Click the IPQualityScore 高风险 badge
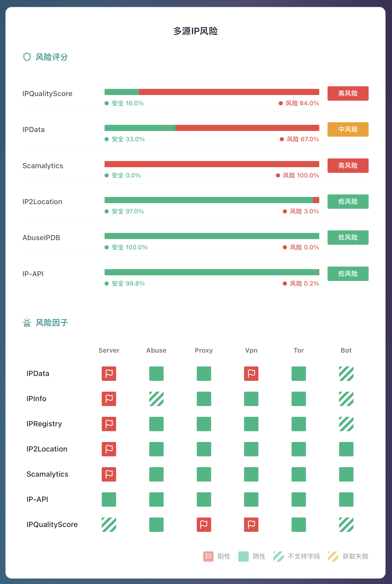The image size is (392, 584). 348,93
